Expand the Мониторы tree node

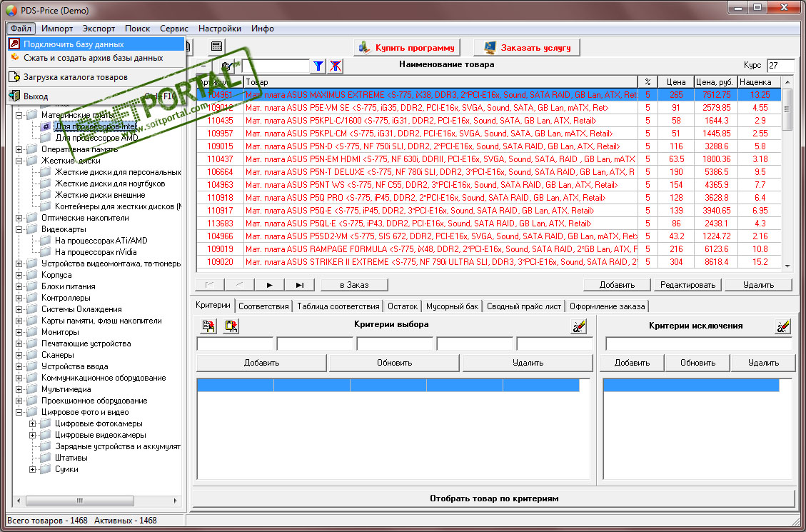(x=19, y=332)
